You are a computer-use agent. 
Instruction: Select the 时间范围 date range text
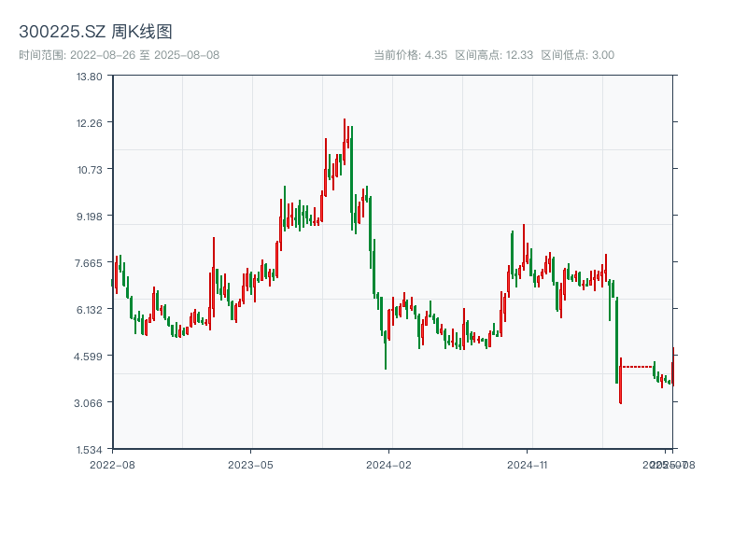tap(119, 55)
